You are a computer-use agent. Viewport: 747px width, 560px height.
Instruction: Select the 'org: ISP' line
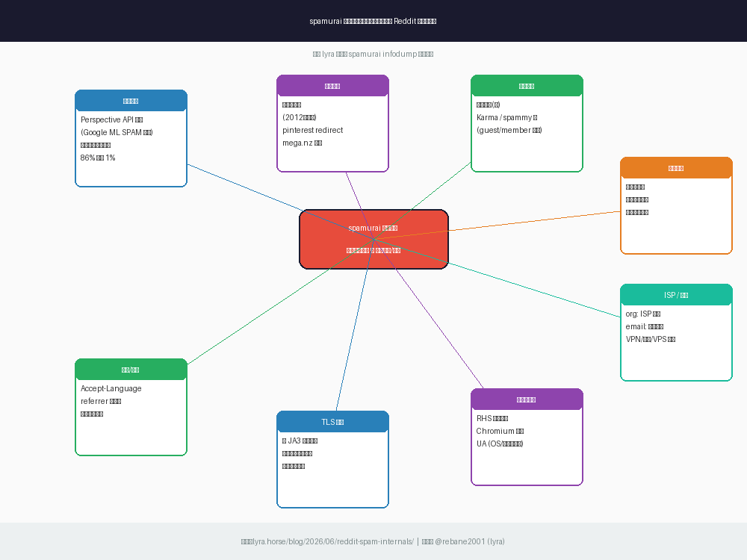coord(642,314)
